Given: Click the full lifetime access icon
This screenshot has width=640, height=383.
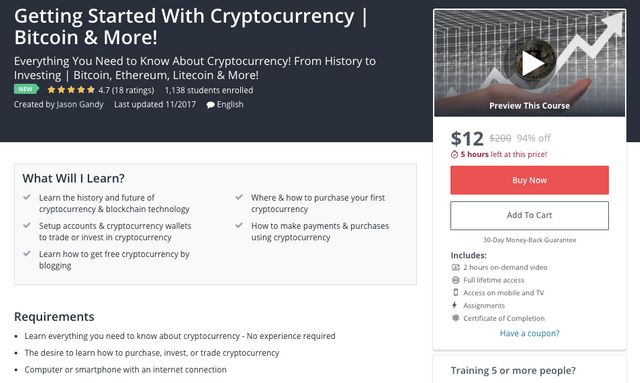Looking at the screenshot, I should tap(456, 280).
